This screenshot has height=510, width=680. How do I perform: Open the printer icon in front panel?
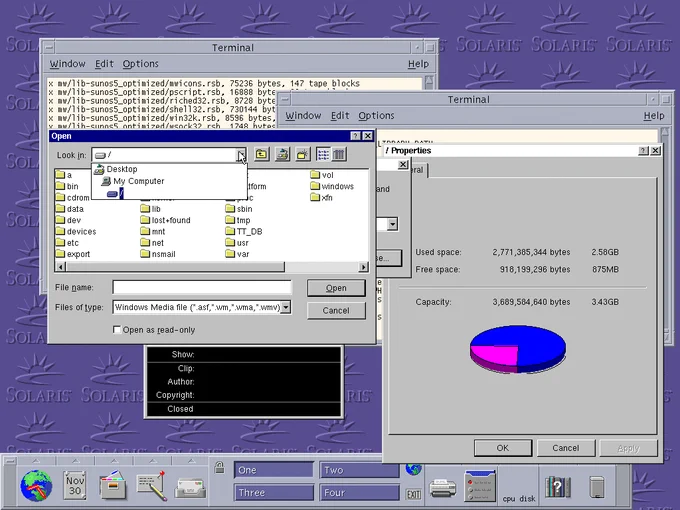click(442, 488)
